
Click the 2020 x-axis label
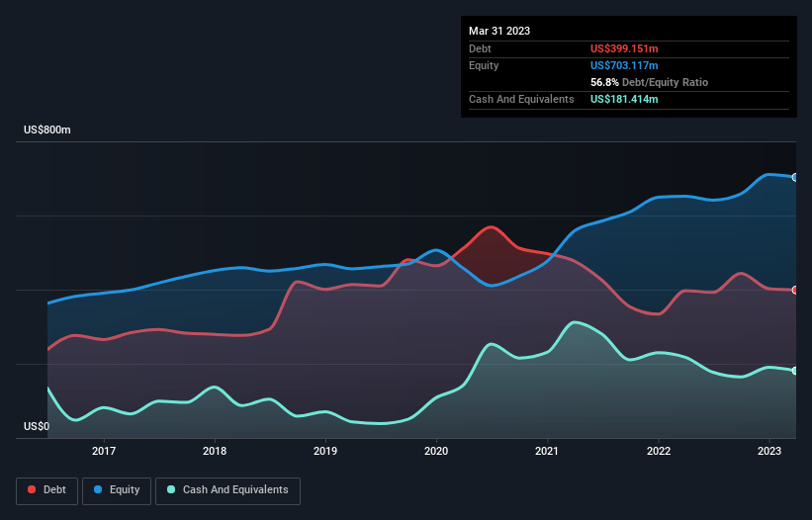[x=436, y=451]
